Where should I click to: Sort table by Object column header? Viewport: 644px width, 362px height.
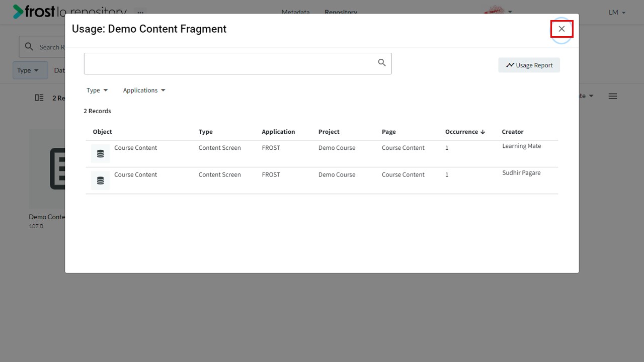pos(102,132)
